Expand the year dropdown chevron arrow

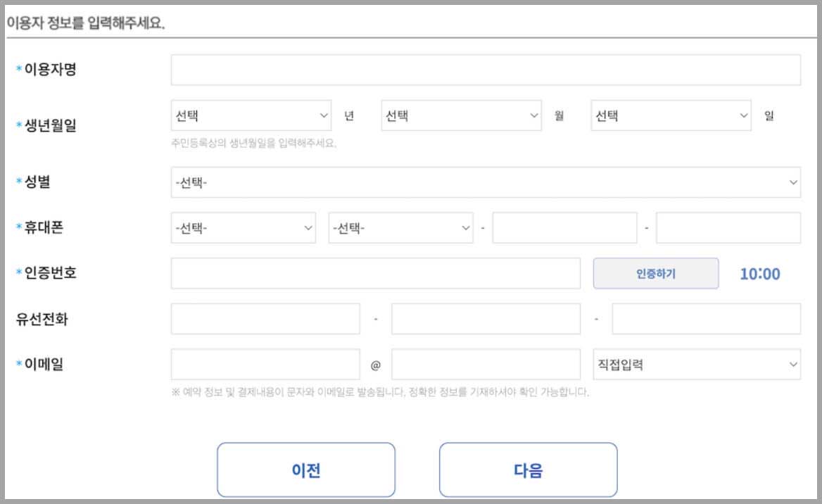point(324,115)
